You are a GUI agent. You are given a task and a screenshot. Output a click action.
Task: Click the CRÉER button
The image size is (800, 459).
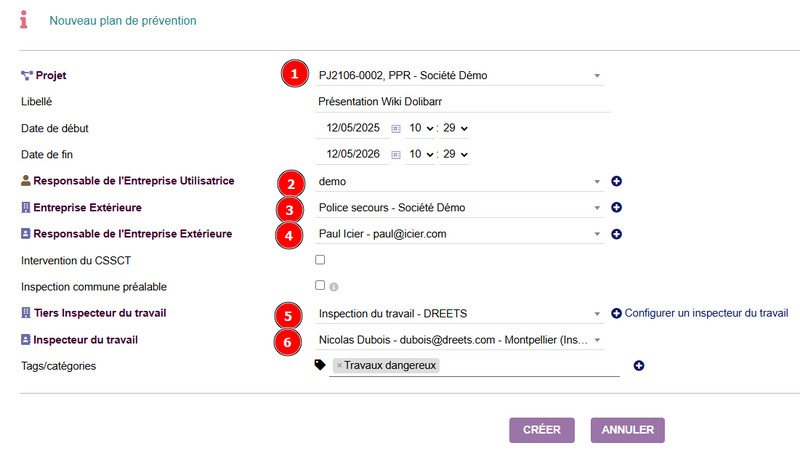pyautogui.click(x=542, y=430)
